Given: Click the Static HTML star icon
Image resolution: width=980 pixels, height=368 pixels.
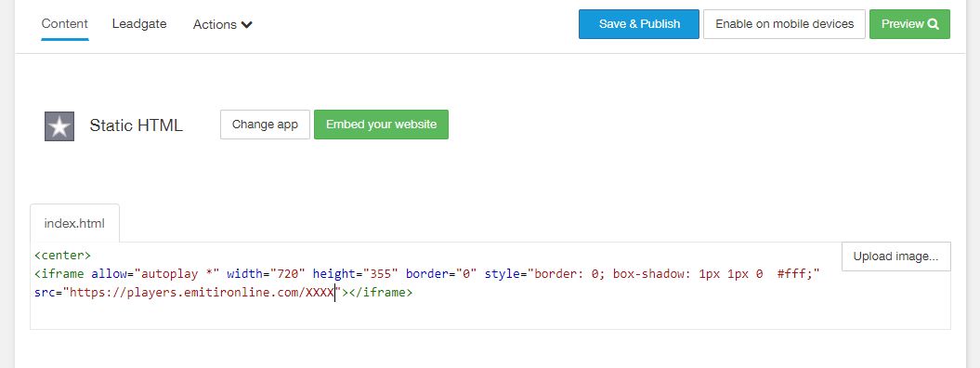Looking at the screenshot, I should pos(59,126).
